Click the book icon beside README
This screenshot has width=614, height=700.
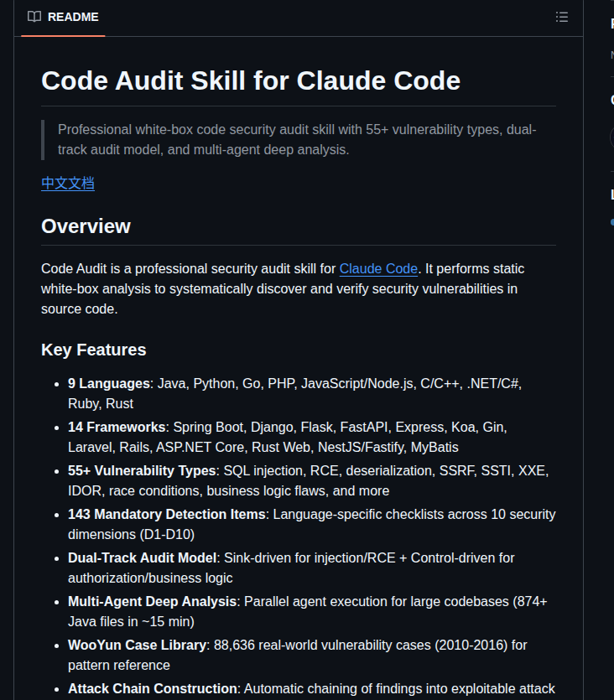[34, 17]
